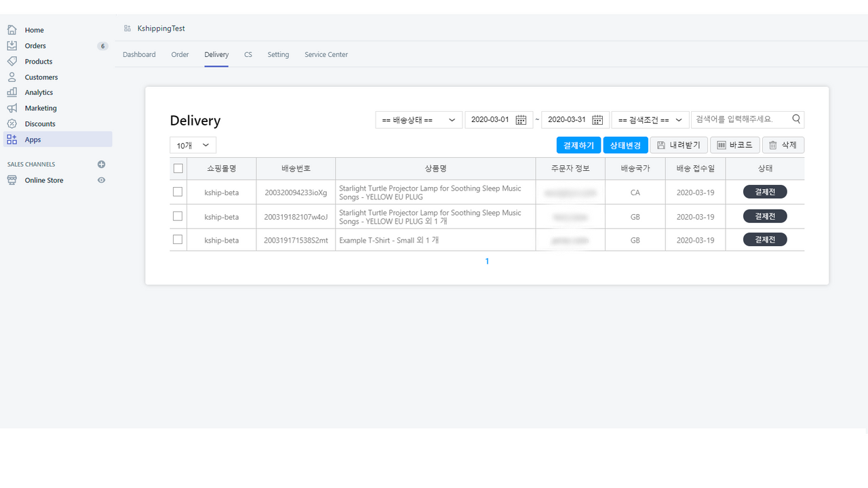Viewport: 868px width, 488px height.
Task: Click 결제전 status badge for 200319171538S2mt
Action: tap(765, 239)
